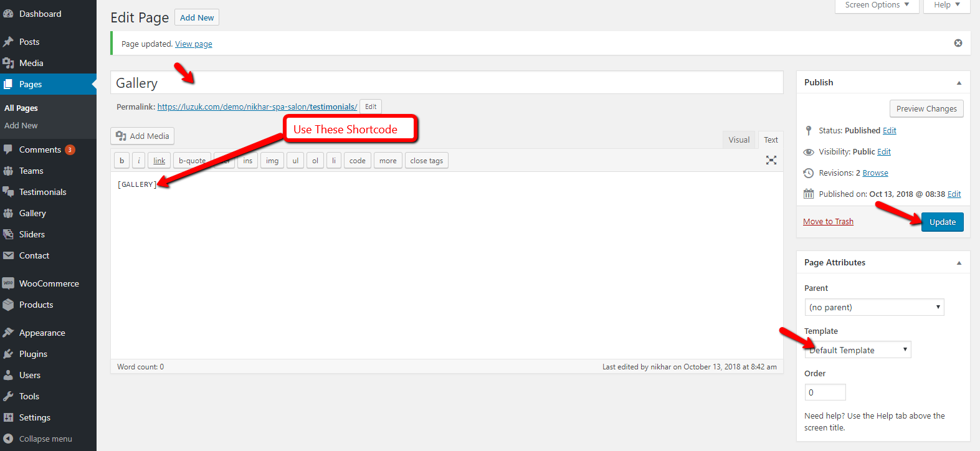Click the Move to Trash link
The height and width of the screenshot is (451, 980).
[x=828, y=221]
